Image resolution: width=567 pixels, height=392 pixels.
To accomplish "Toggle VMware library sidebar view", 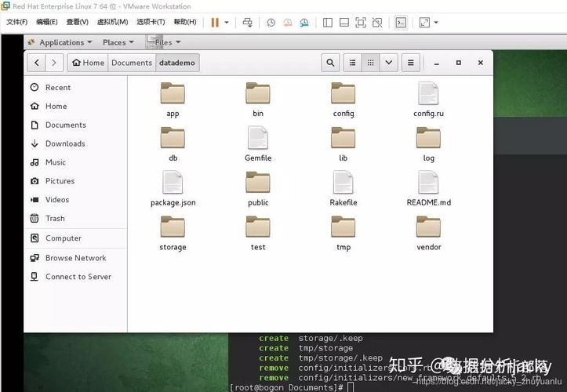I will (328, 23).
